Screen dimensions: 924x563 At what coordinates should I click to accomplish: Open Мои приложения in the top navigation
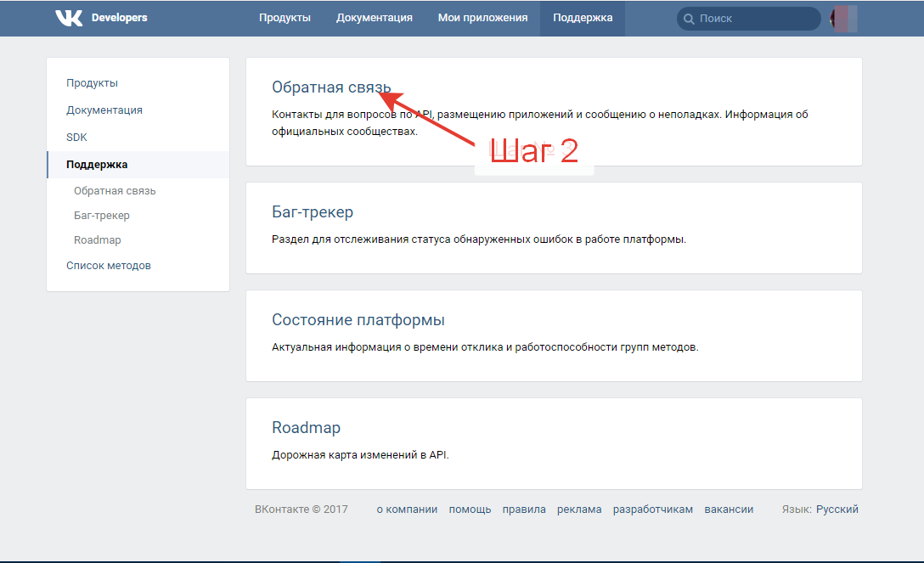[x=482, y=18]
